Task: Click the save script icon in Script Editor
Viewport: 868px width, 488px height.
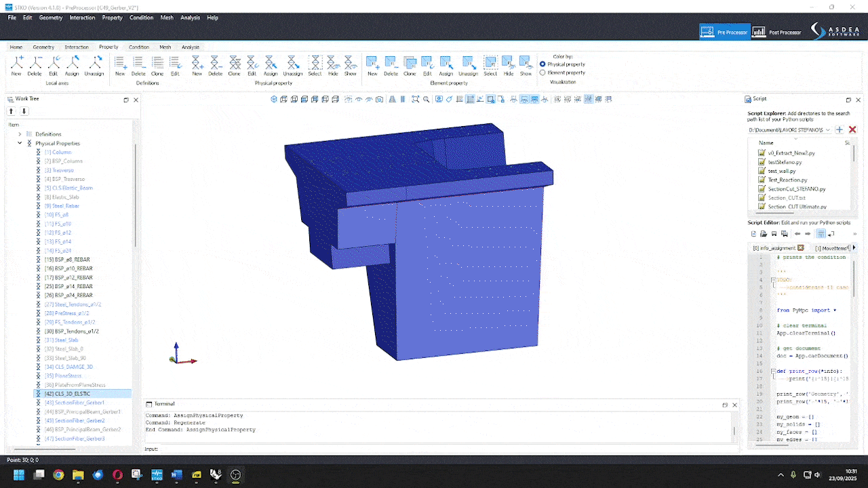Action: (774, 234)
